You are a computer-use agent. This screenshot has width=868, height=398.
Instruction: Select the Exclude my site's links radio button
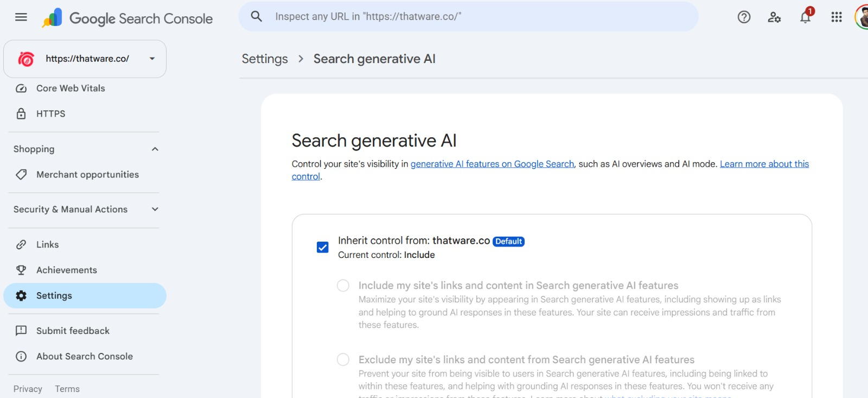pos(343,359)
